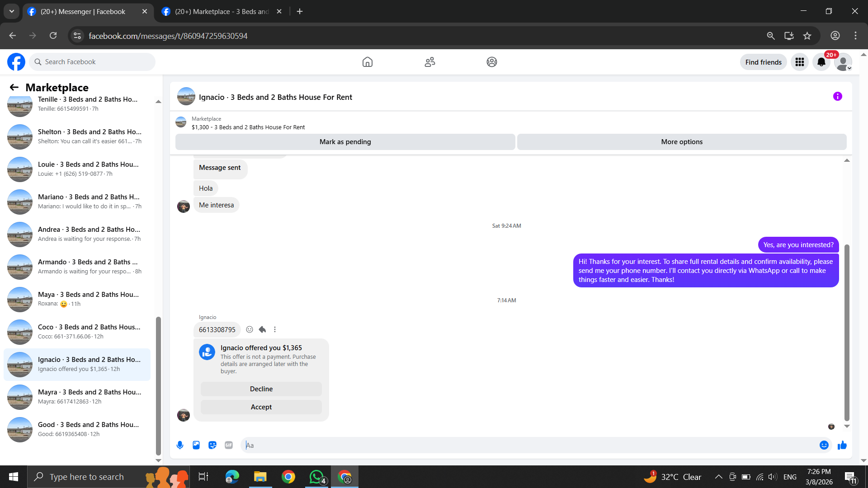Open the tab search dropdown arrow

[12, 11]
